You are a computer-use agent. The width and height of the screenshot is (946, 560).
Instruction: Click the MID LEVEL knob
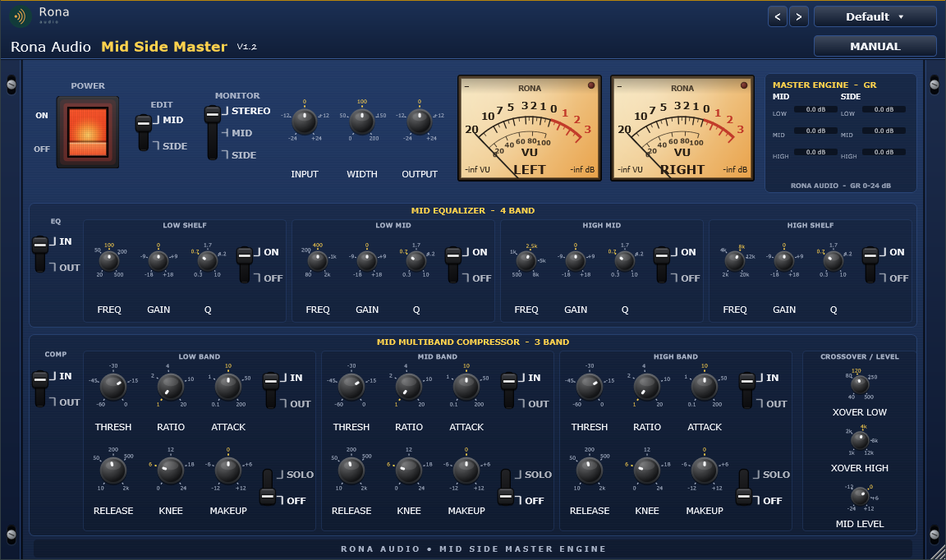(860, 496)
